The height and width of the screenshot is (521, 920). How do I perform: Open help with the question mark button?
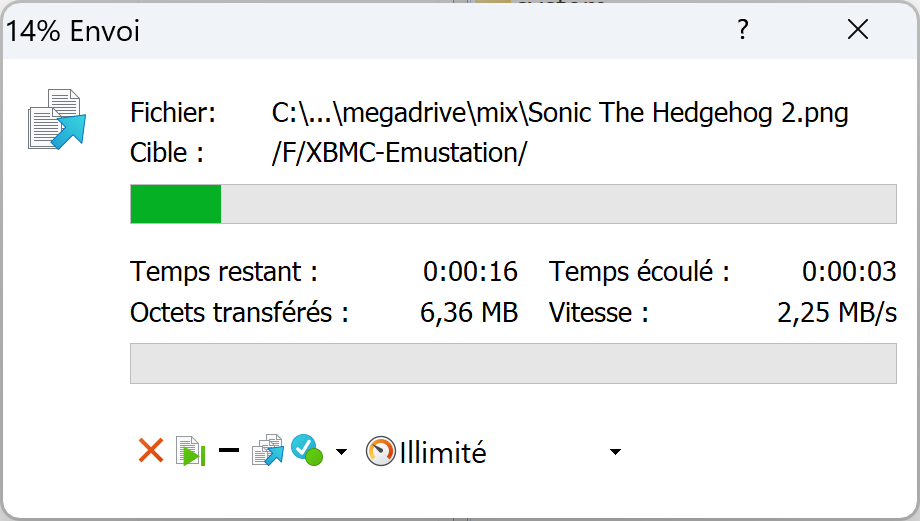click(743, 29)
